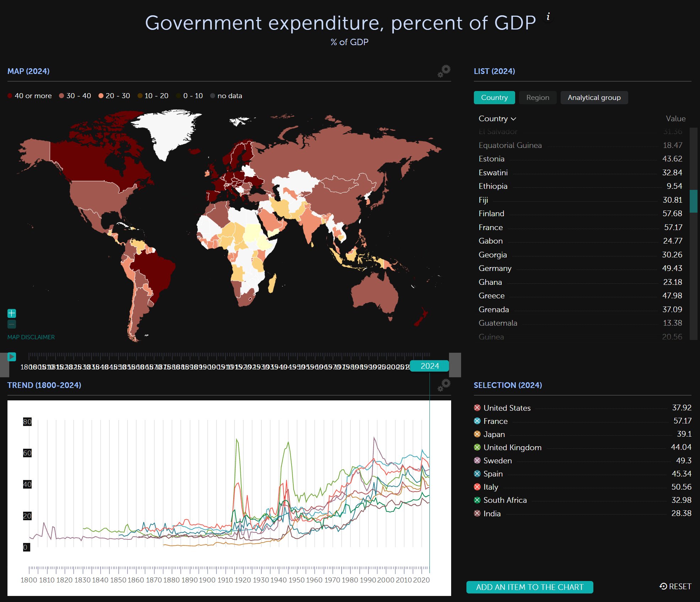Click India label in selection list
The width and height of the screenshot is (700, 602).
pos(492,513)
